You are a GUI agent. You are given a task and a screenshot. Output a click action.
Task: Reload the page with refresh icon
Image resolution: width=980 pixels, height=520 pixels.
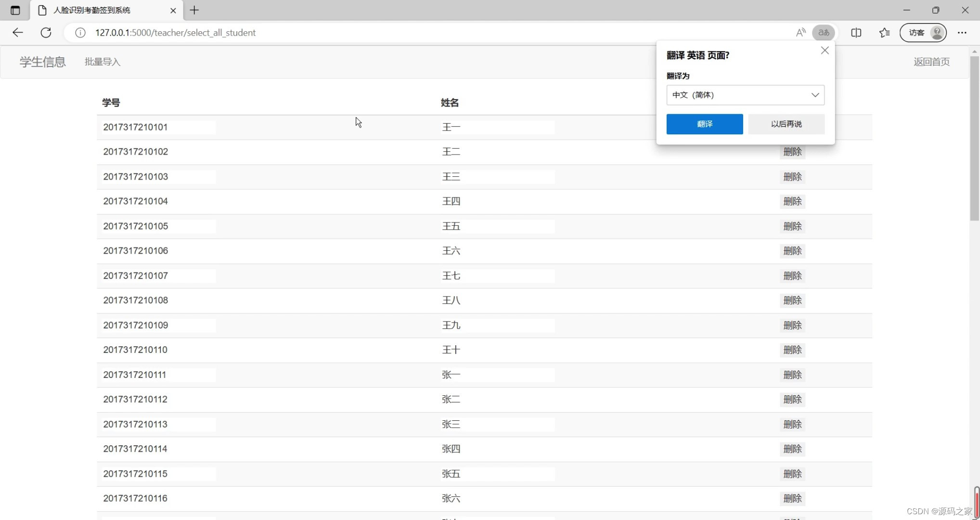[46, 32]
